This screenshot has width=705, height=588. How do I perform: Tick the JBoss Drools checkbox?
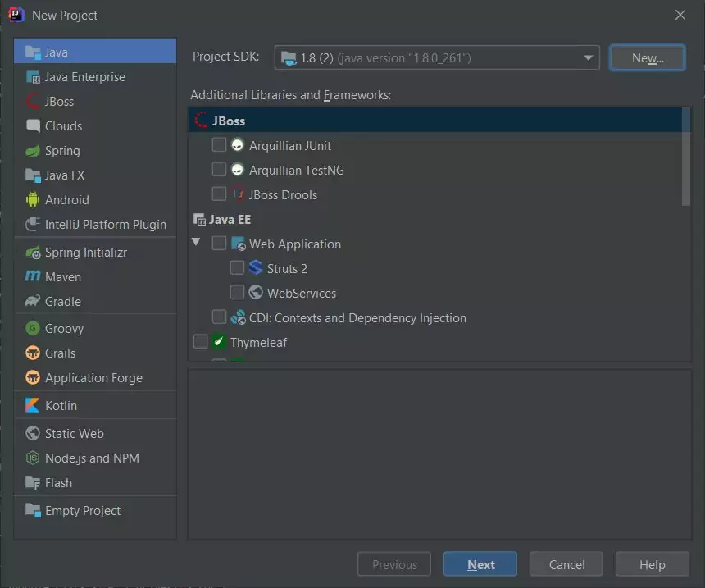[x=219, y=194]
